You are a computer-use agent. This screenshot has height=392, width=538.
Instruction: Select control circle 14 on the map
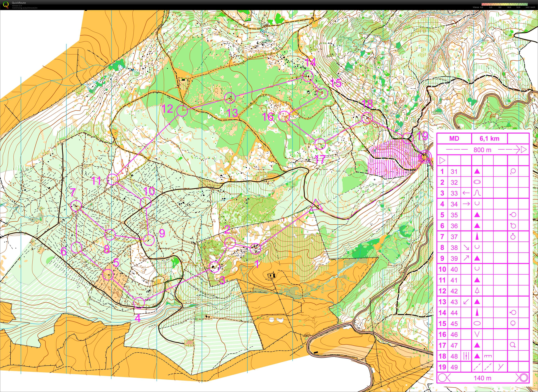pyautogui.click(x=308, y=76)
